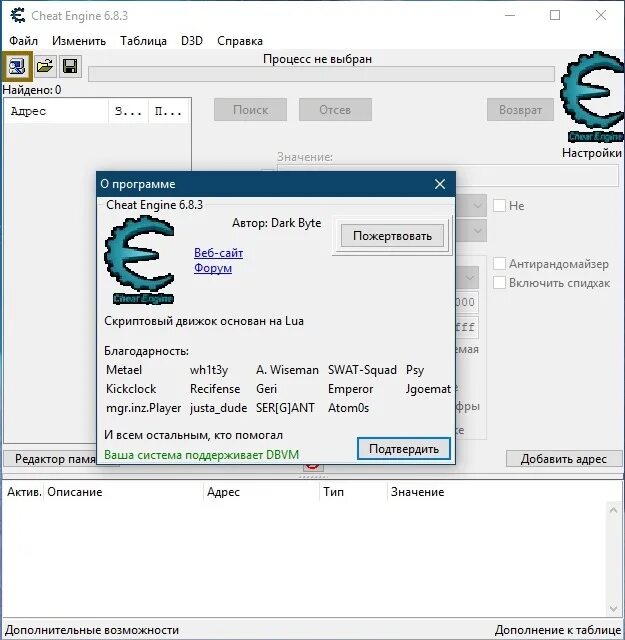Click the process progress bar
625x640 pixels.
coord(321,74)
